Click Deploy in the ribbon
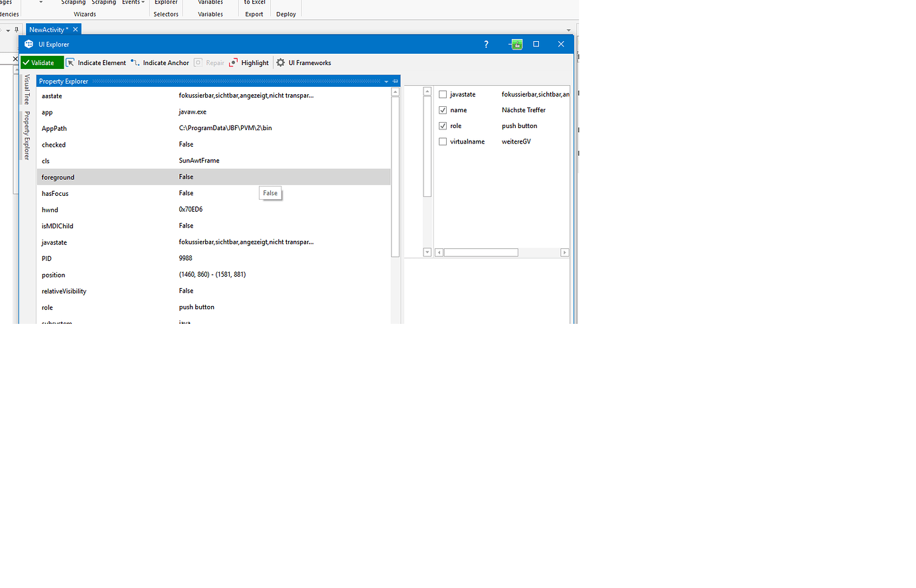The width and height of the screenshot is (916, 588). point(285,13)
